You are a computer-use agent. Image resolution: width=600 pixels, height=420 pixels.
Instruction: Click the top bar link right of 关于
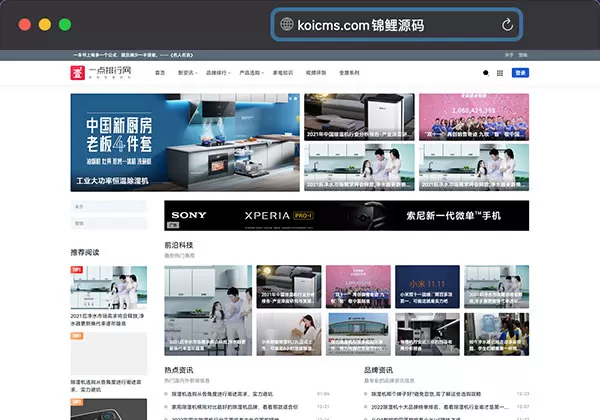(523, 55)
